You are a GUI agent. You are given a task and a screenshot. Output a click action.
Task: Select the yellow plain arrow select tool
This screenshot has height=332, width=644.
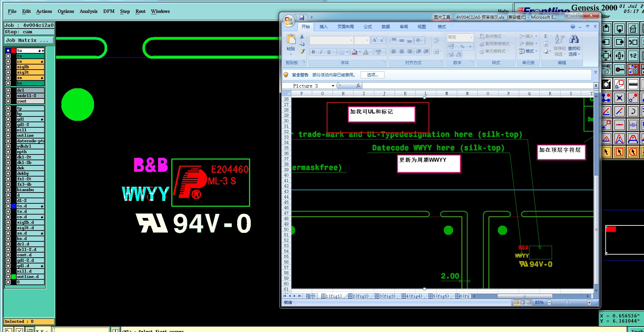606,152
